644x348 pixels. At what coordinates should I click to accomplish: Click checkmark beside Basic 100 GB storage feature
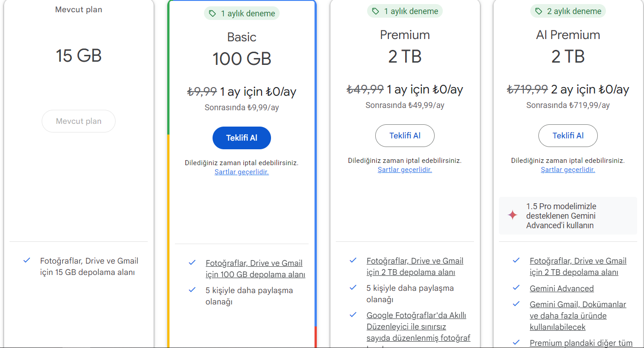(192, 263)
